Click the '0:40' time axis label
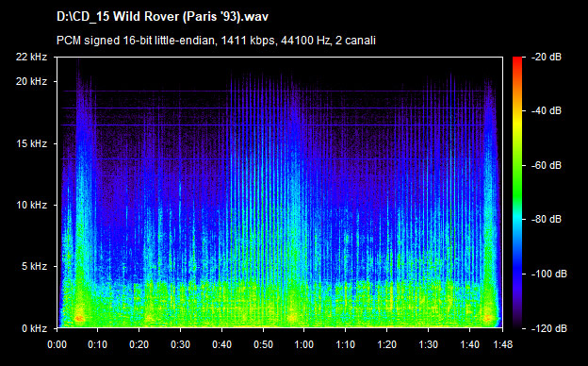 pyautogui.click(x=221, y=344)
